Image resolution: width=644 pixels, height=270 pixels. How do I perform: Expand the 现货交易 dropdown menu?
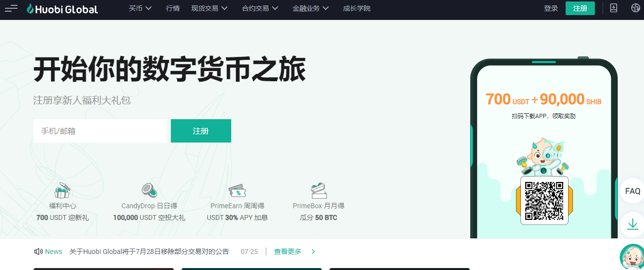[x=209, y=8]
